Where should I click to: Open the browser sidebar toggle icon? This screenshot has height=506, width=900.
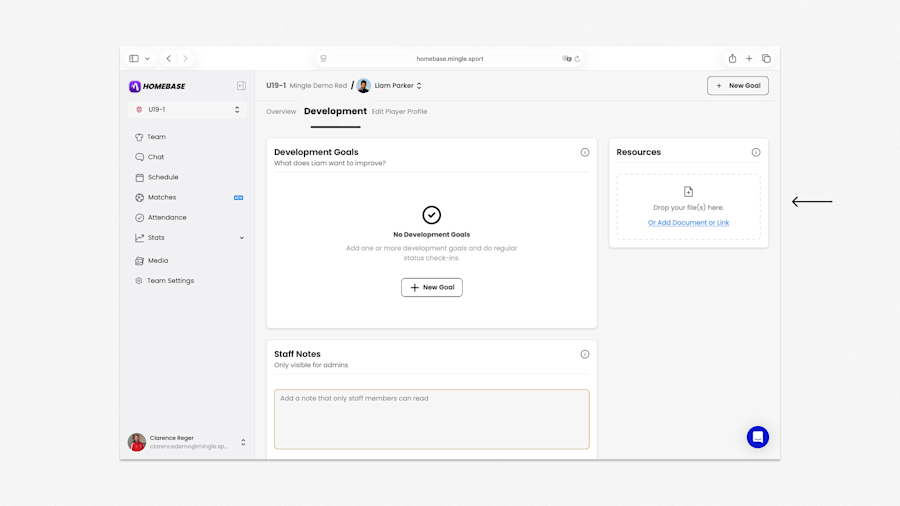[x=134, y=59]
